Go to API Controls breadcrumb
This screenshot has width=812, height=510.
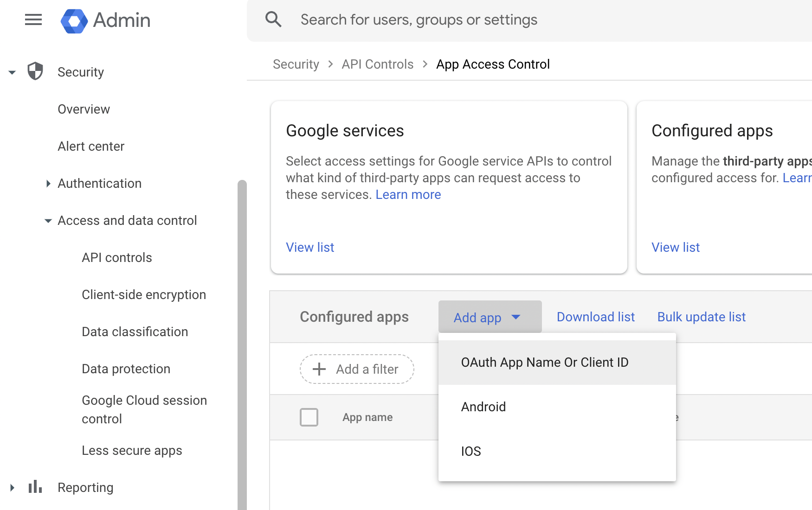pyautogui.click(x=378, y=64)
